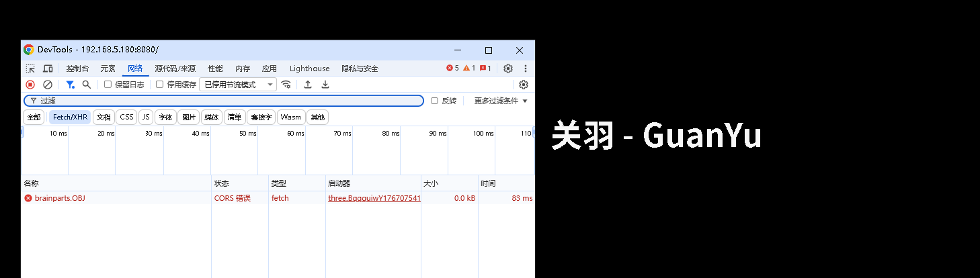The height and width of the screenshot is (278, 980).
Task: Check the 停用缓存 option
Action: click(x=159, y=85)
